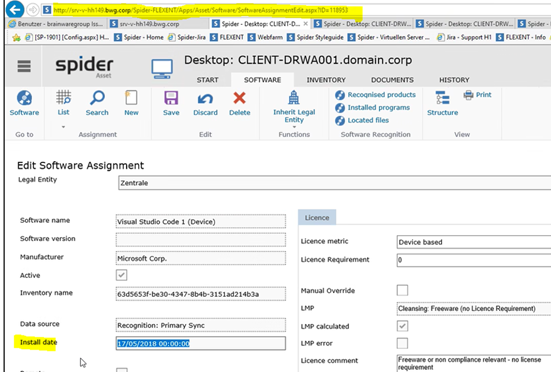Select the SOFTWARE tab
This screenshot has width=551, height=372.
(x=262, y=80)
